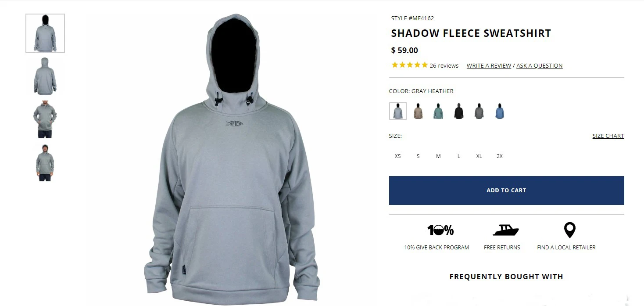Open the Write a Review link
Screen dimensions: 644x306
(x=489, y=66)
